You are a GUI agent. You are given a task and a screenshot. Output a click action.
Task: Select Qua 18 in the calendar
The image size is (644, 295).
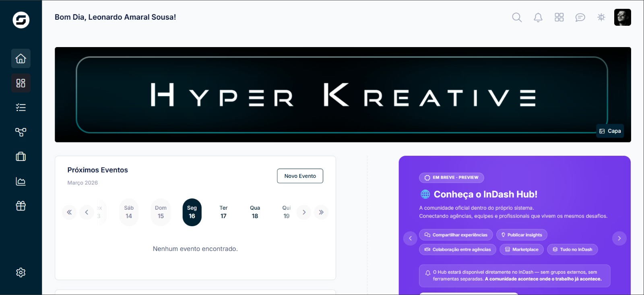pyautogui.click(x=255, y=212)
